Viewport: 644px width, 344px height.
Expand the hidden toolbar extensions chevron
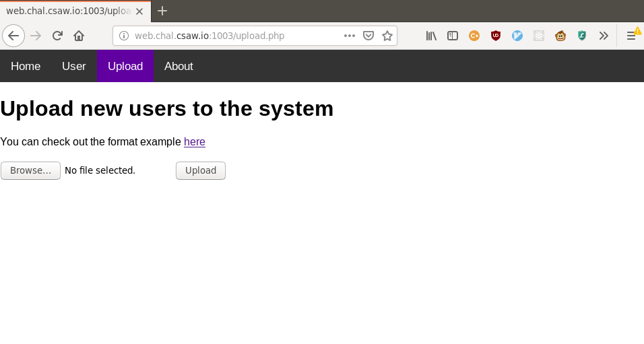(604, 36)
